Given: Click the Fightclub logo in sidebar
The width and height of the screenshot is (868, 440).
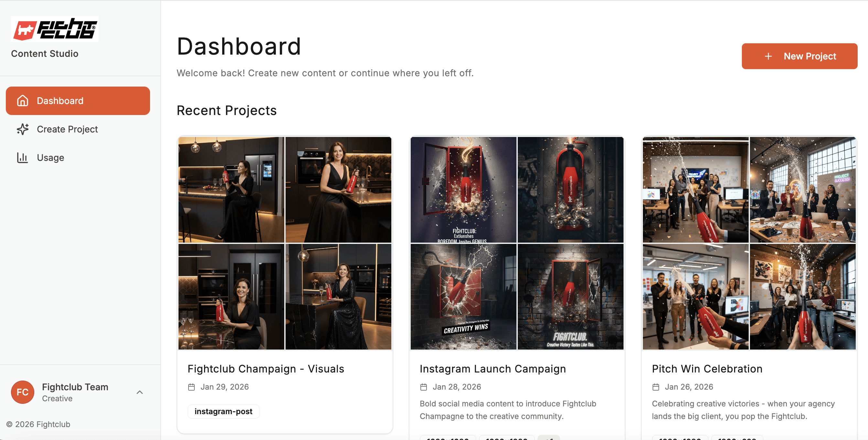Looking at the screenshot, I should 55,29.
